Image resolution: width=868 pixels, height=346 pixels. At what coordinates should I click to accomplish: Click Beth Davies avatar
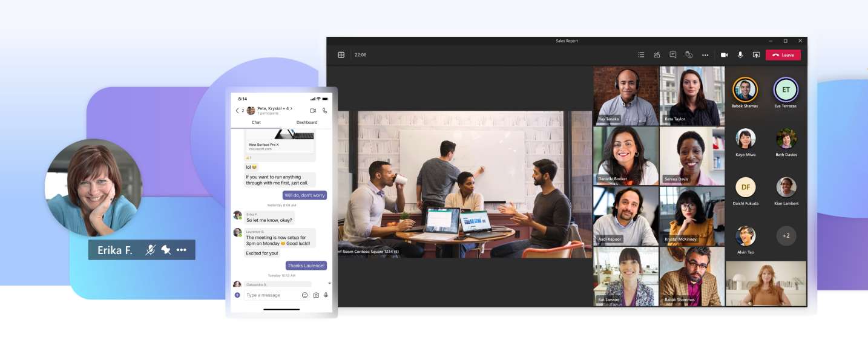(x=786, y=139)
